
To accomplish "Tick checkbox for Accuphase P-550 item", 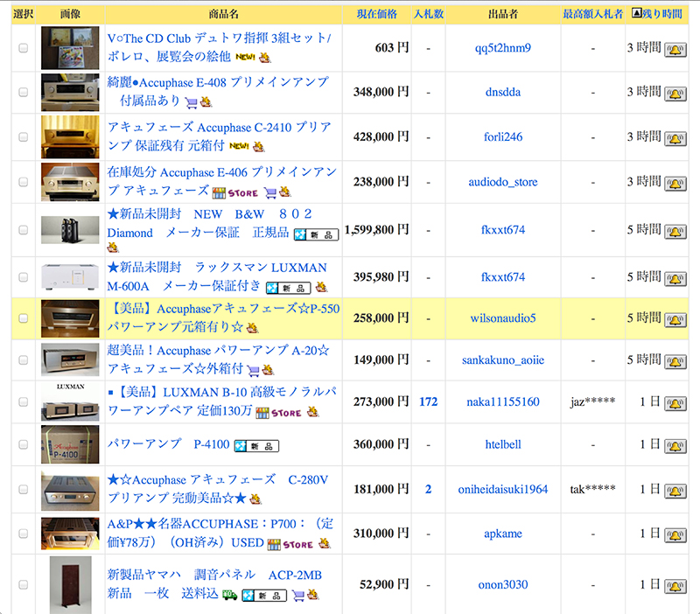I will [x=24, y=318].
